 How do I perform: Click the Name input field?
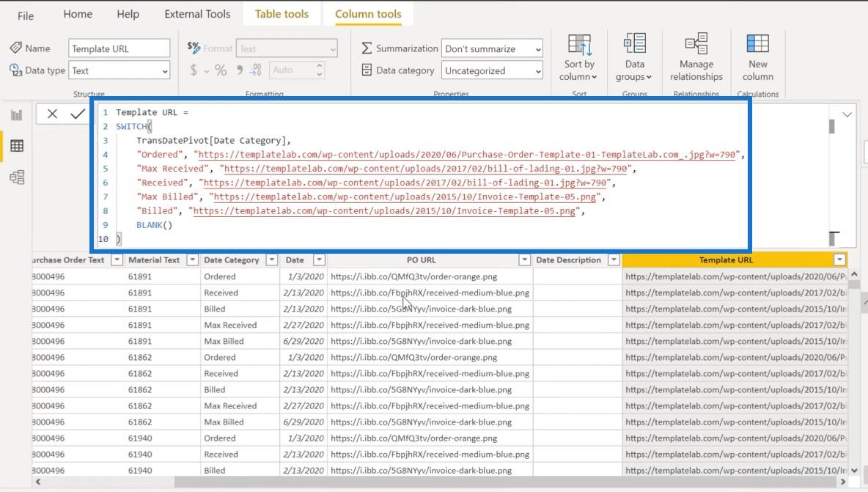(119, 48)
